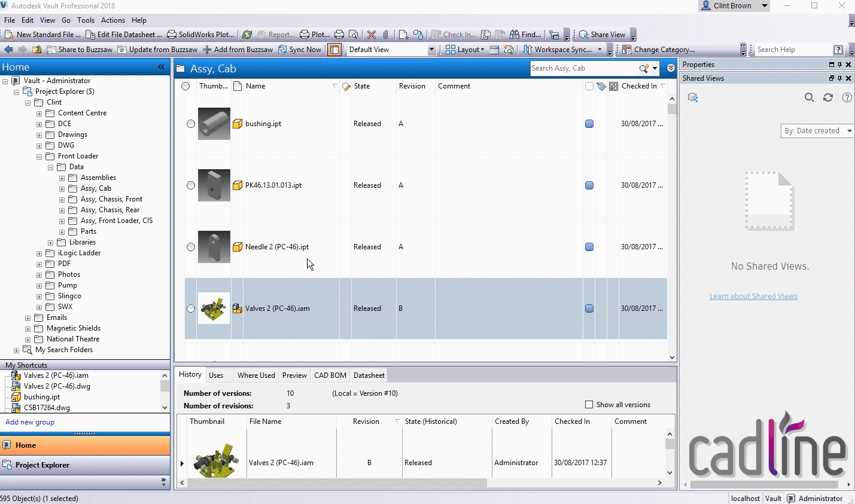Open the Clint Brown user account dropdown
855x504 pixels.
tap(734, 6)
